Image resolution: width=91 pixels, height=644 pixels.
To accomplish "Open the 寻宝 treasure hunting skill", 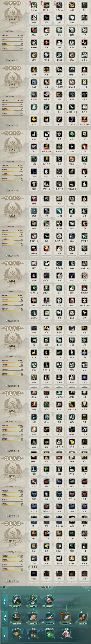I will tap(17, 635).
